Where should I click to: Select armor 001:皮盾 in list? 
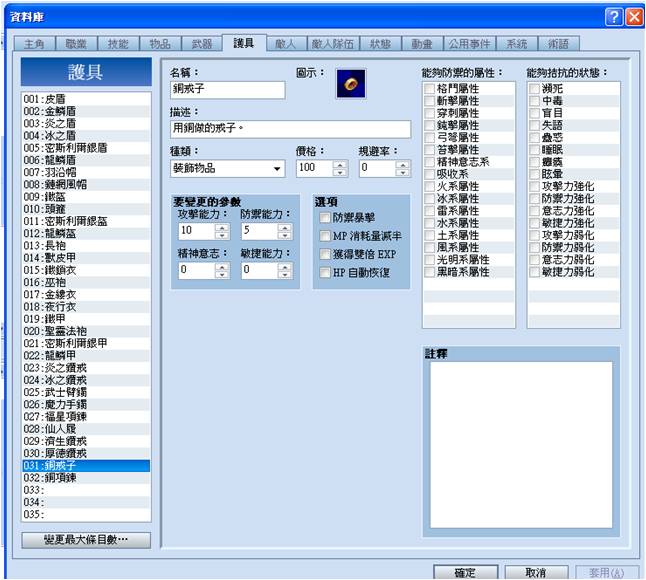click(86, 99)
